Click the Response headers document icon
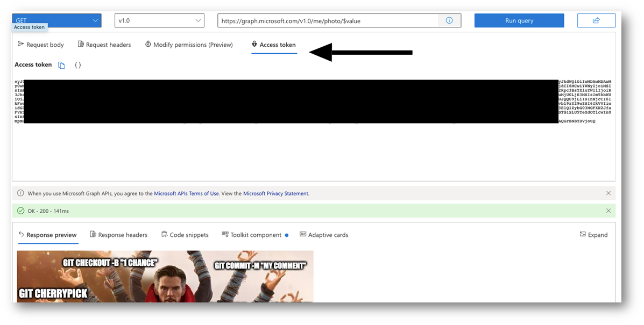The height and width of the screenshot is (325, 644). tap(93, 234)
